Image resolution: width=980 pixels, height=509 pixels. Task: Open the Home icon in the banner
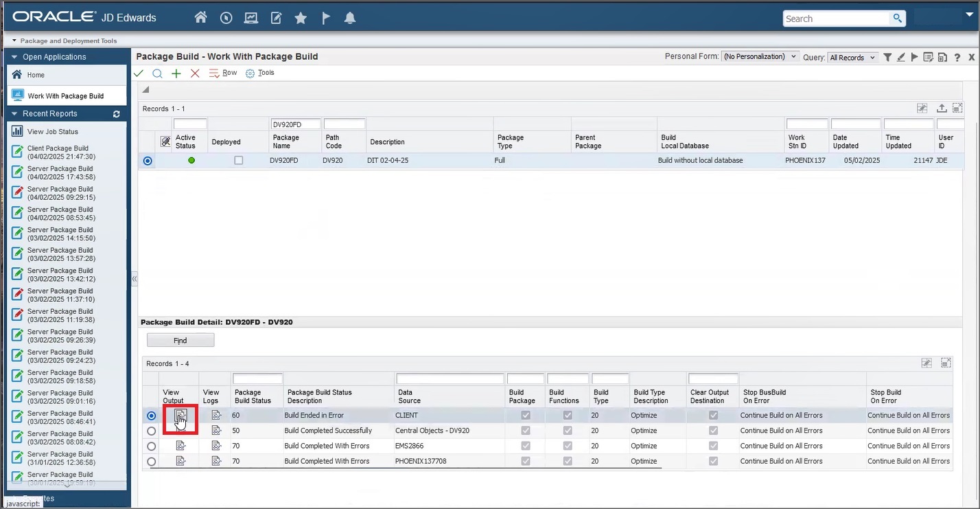pos(200,18)
